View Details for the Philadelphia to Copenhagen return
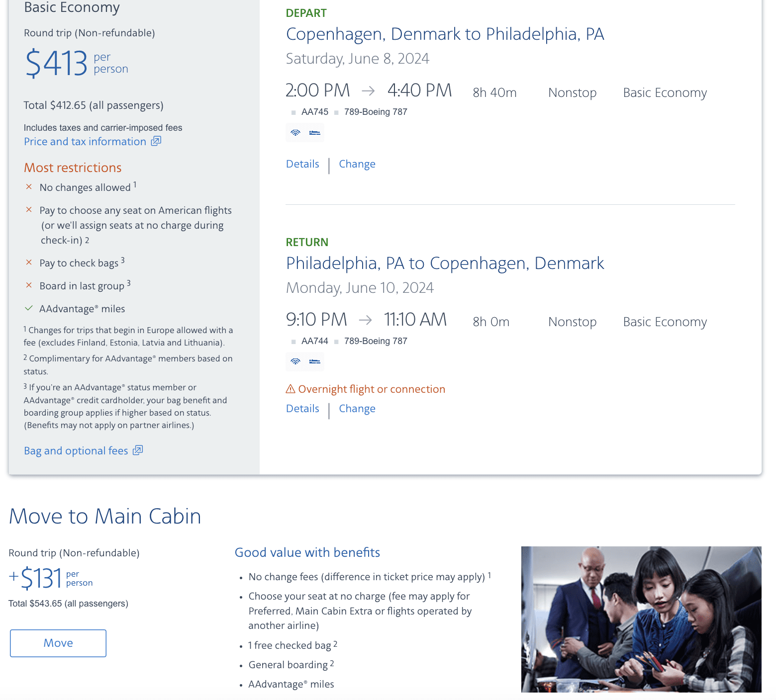 coord(302,409)
